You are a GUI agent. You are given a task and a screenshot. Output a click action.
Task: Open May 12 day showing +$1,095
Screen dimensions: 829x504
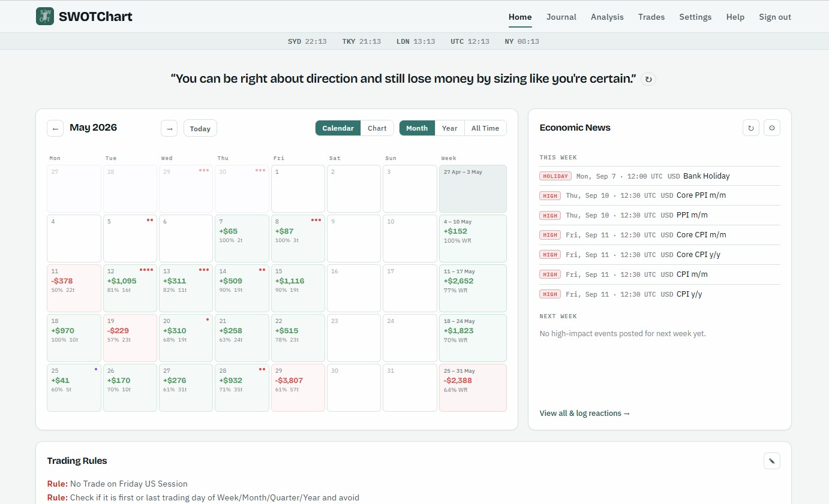[x=130, y=288]
